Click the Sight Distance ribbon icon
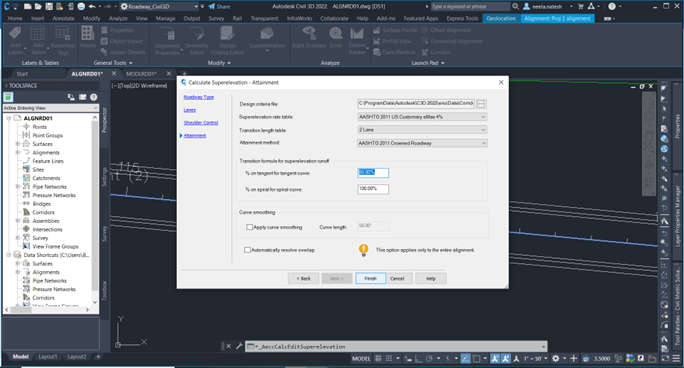 pos(309,33)
